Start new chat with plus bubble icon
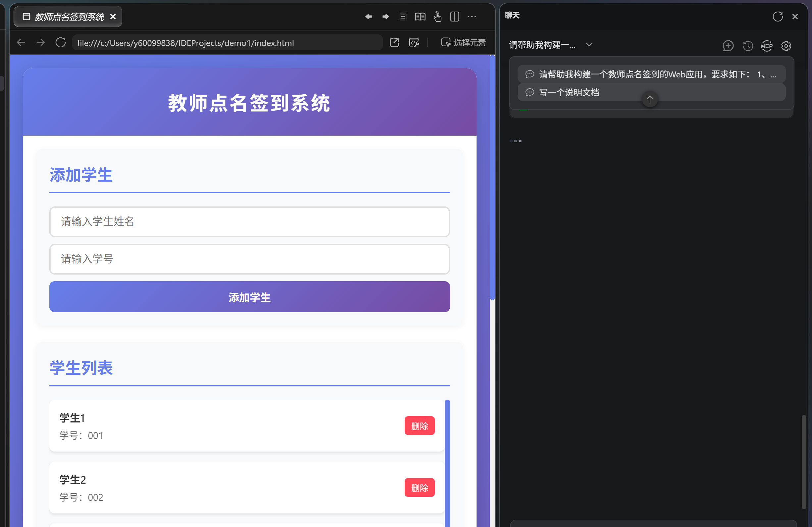The image size is (812, 527). pos(728,46)
